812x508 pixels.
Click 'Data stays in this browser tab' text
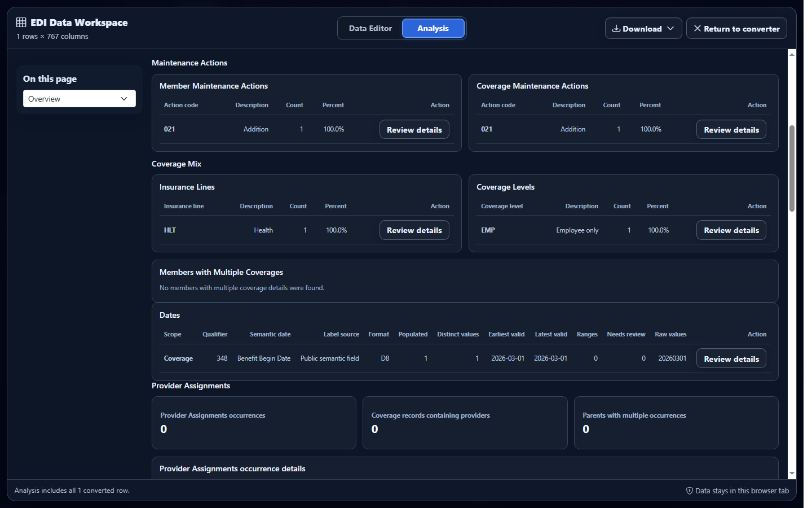point(742,491)
